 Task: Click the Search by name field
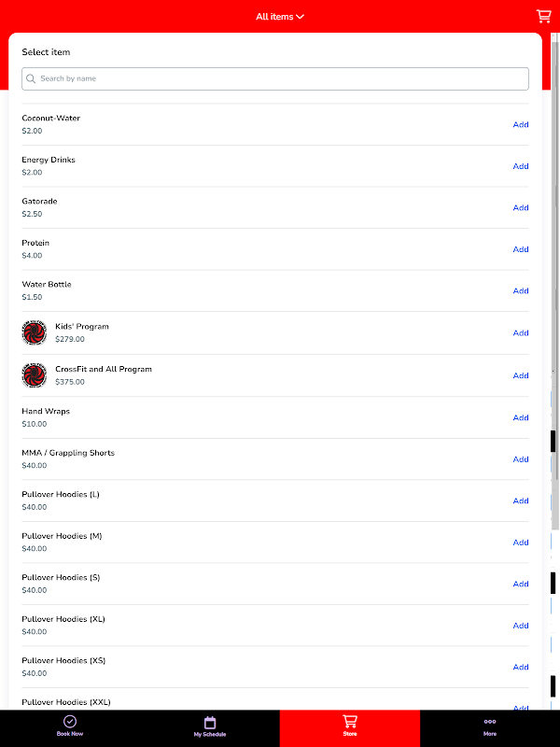pyautogui.click(x=275, y=78)
